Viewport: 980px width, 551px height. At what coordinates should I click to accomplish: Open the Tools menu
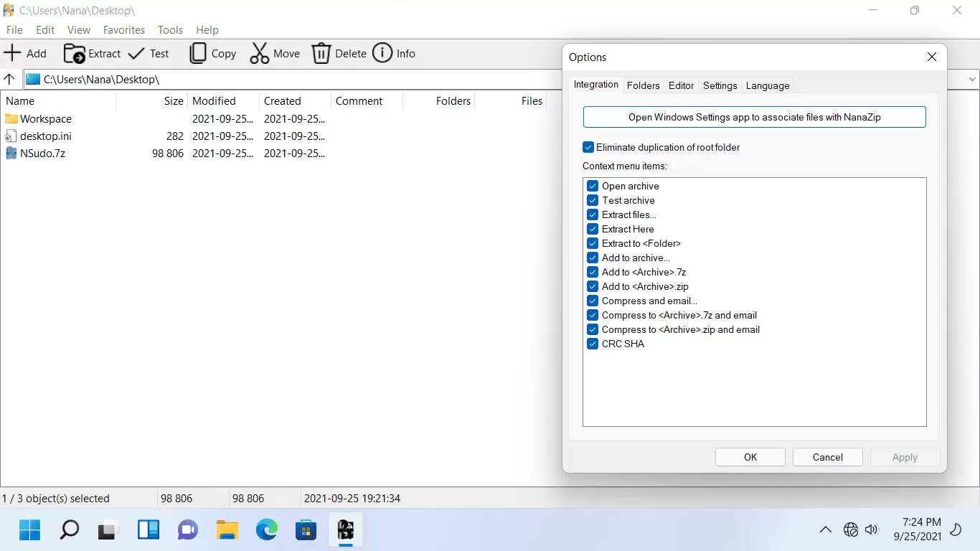coord(170,29)
